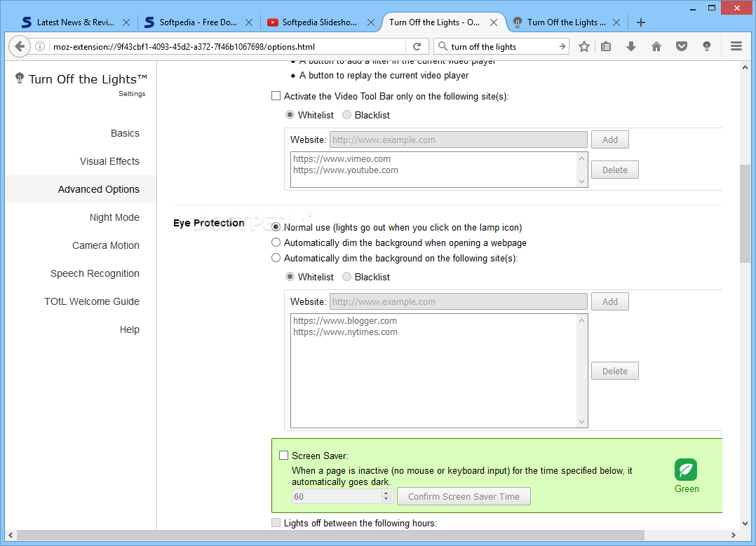The width and height of the screenshot is (756, 546).
Task: Click the Turn Off the Lights lamp toolbar icon
Action: (x=706, y=46)
